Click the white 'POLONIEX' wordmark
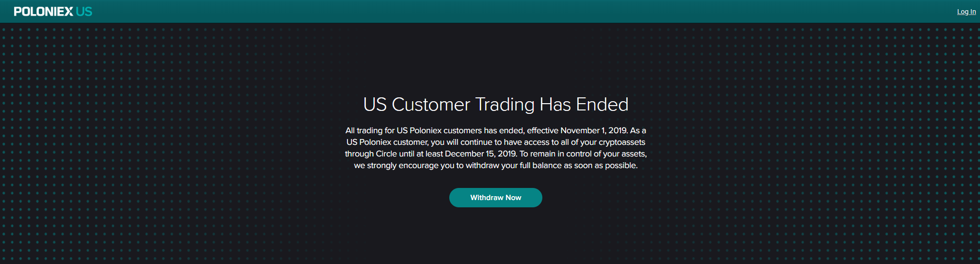 tap(44, 12)
